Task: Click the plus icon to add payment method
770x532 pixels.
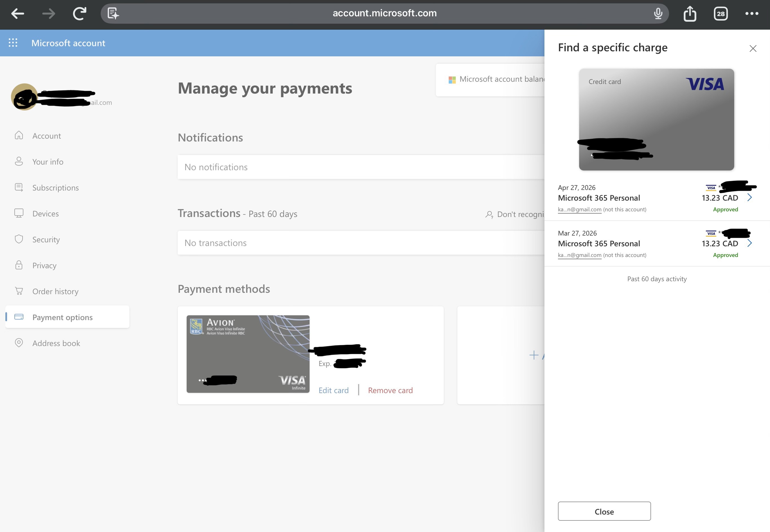Action: [533, 355]
